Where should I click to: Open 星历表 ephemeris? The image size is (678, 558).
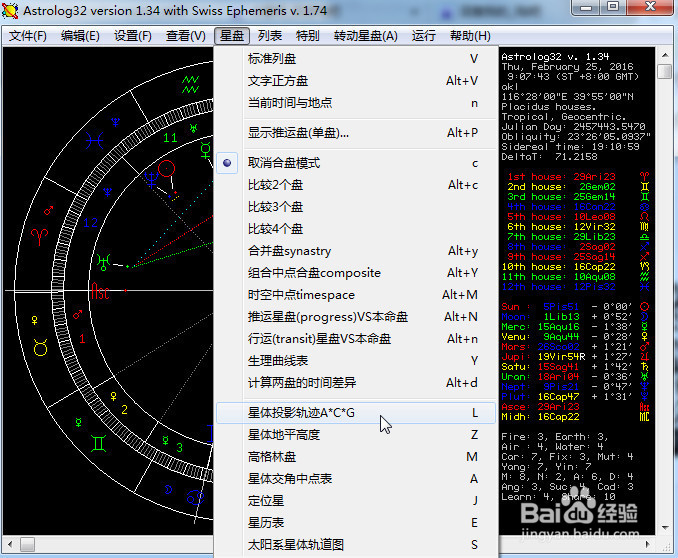point(356,523)
